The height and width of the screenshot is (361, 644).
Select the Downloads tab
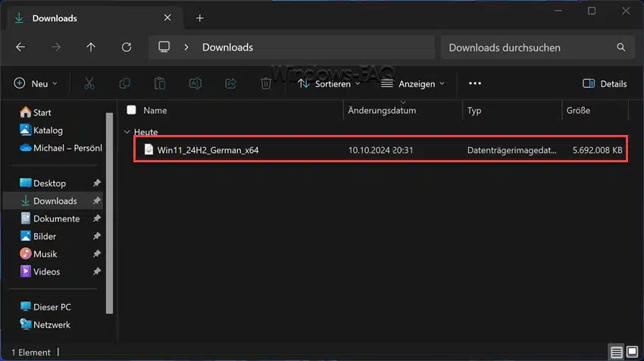(95, 18)
